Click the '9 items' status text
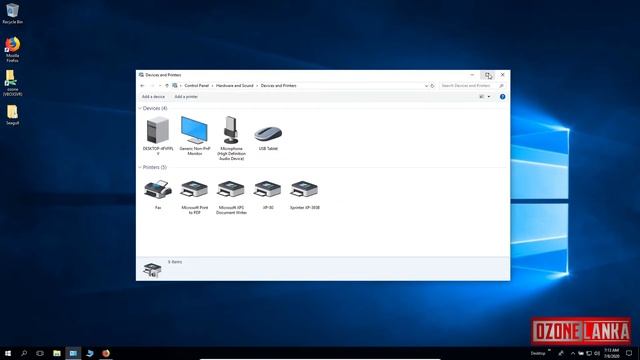The width and height of the screenshot is (640, 360). 175,262
